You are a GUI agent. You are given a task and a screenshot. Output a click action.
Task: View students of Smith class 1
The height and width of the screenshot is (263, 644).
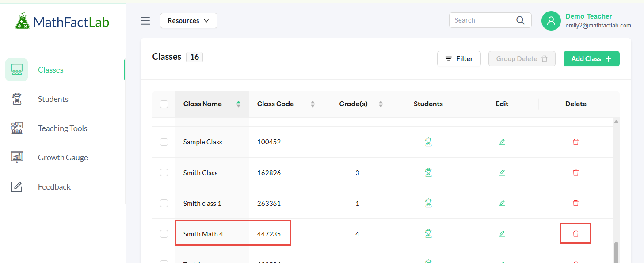click(x=428, y=203)
